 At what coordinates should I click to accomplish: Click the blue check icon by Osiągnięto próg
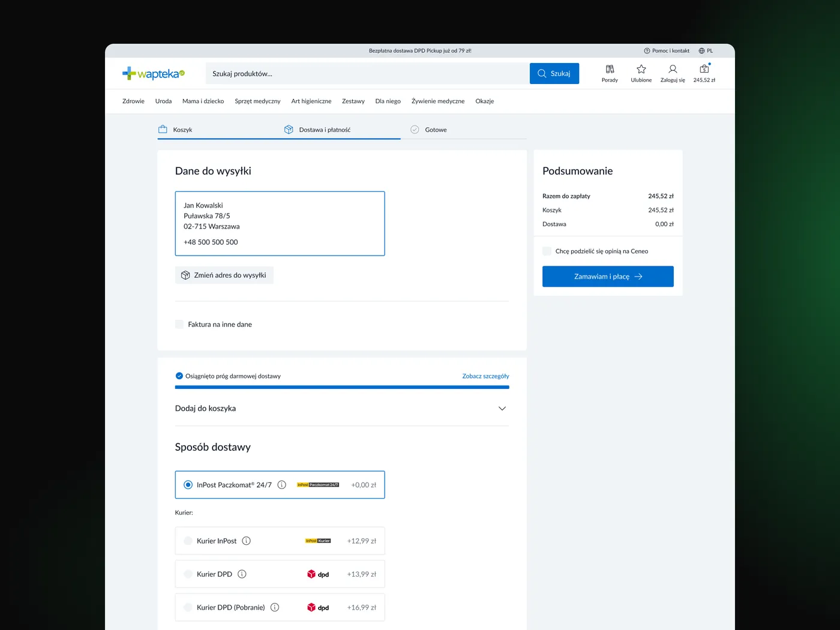click(x=179, y=376)
